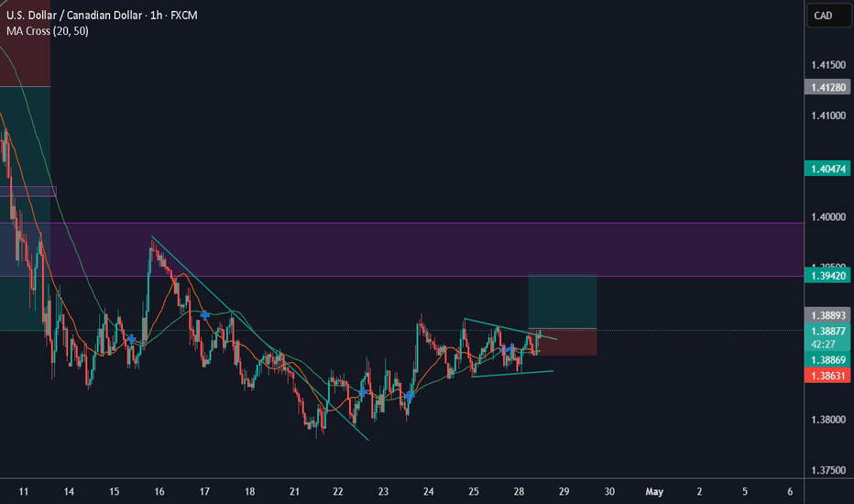Select the lower teal triangle support line

[x=512, y=374]
